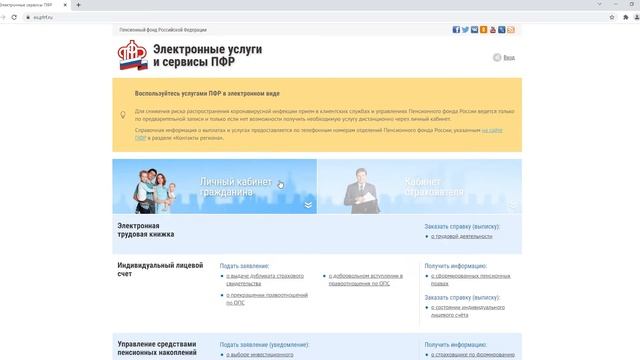Open link 'о сформированных пенсионных правах'
The width and height of the screenshot is (640, 360).
point(471,280)
